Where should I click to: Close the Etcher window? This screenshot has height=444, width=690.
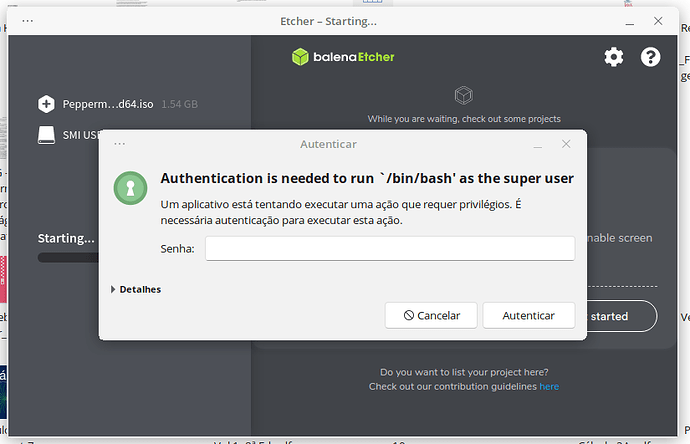click(658, 21)
